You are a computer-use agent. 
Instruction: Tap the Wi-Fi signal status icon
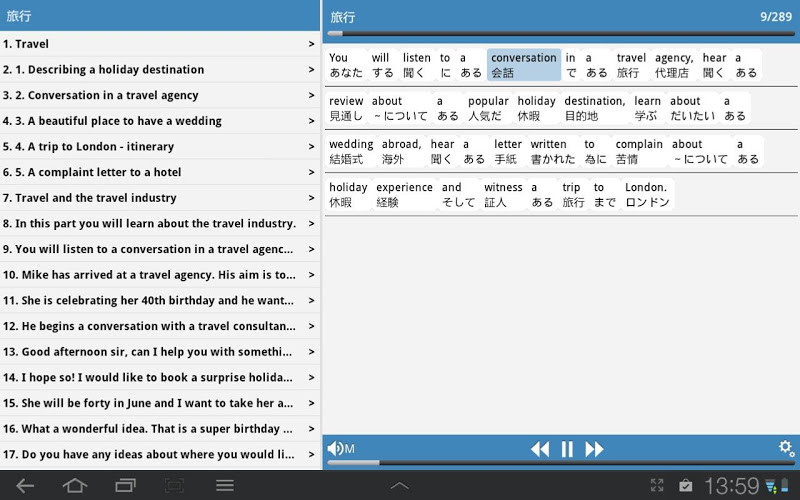point(771,486)
